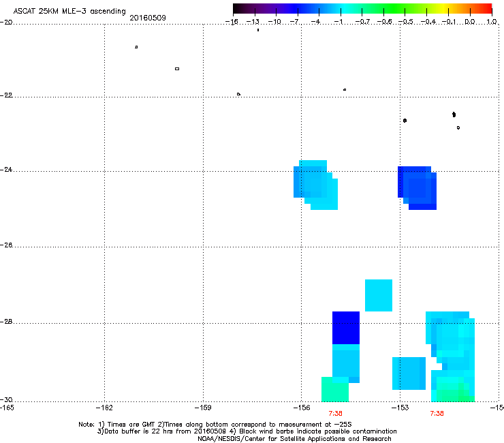
Task: Pick the red end of the colorbar
Action: 486,9
